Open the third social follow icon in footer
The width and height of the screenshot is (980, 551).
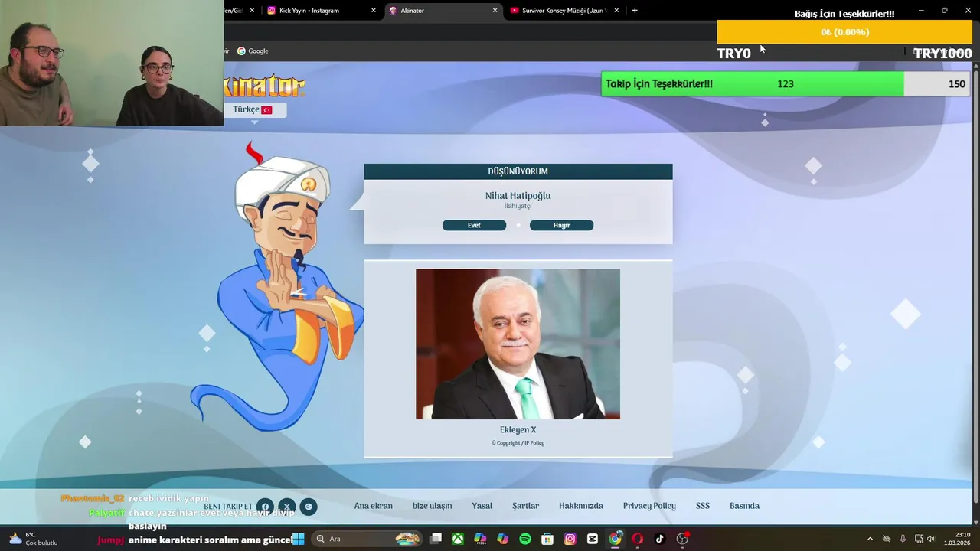coord(309,507)
